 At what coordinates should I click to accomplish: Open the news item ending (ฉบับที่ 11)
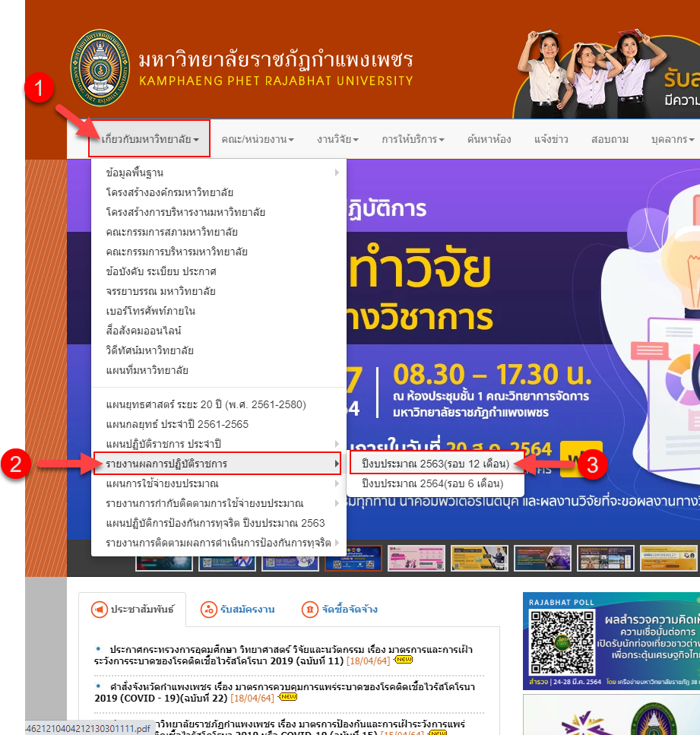point(283,655)
